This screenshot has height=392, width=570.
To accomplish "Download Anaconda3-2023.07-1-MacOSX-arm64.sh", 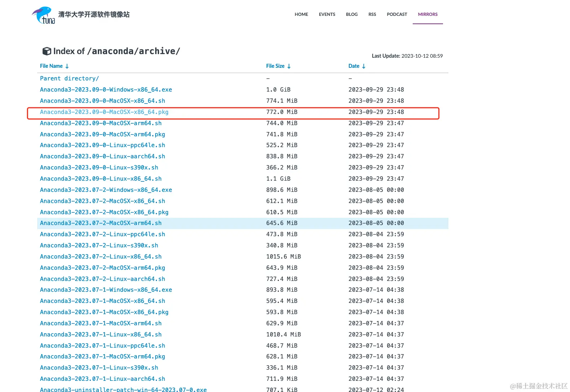I will 101,323.
